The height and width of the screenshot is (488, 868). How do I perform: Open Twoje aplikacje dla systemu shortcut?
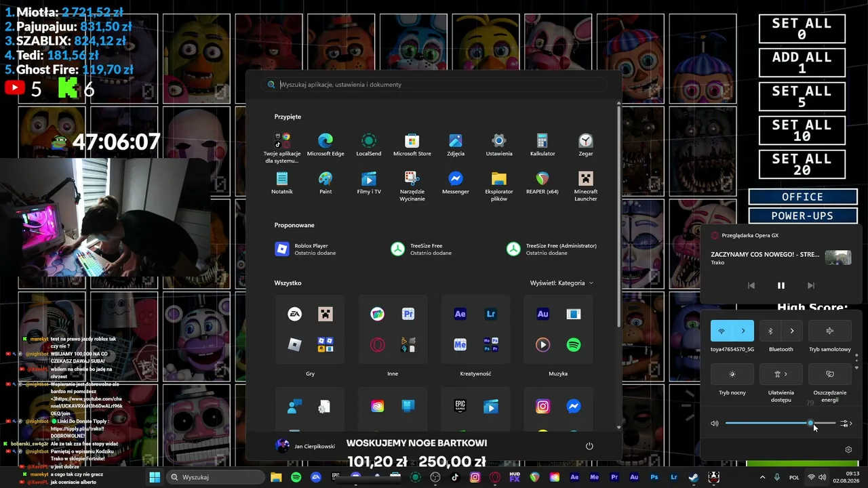[282, 148]
